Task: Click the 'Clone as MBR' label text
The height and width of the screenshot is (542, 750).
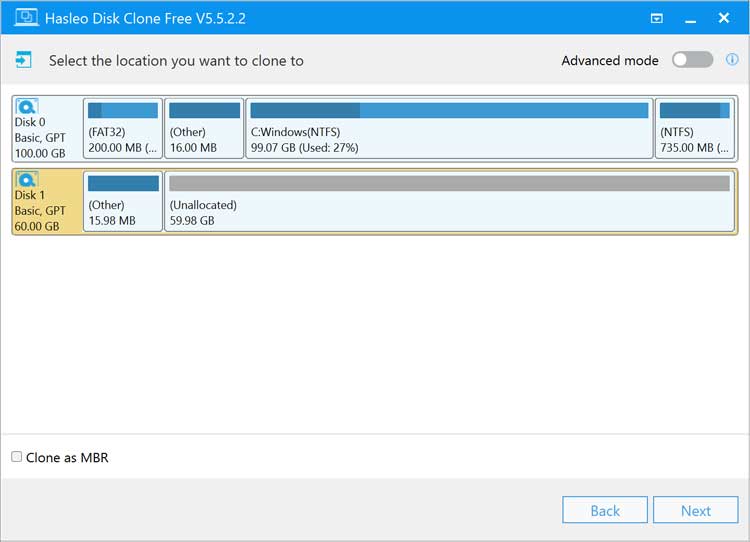Action: point(67,458)
